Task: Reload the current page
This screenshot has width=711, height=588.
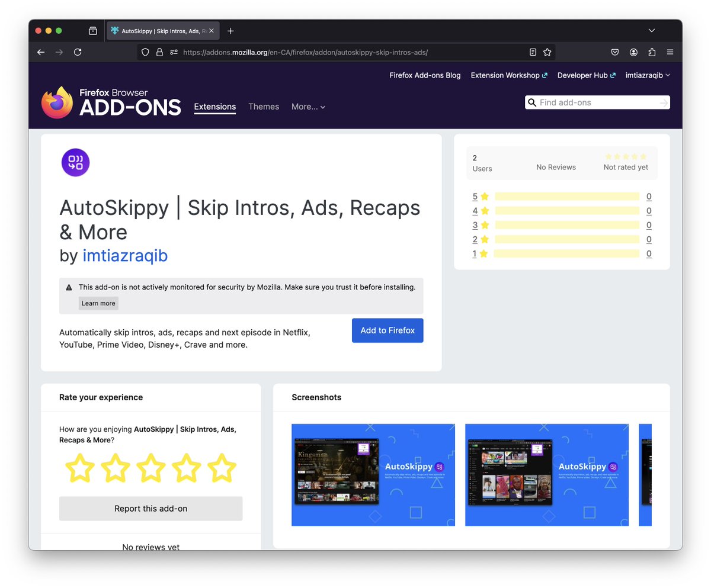Action: point(77,52)
